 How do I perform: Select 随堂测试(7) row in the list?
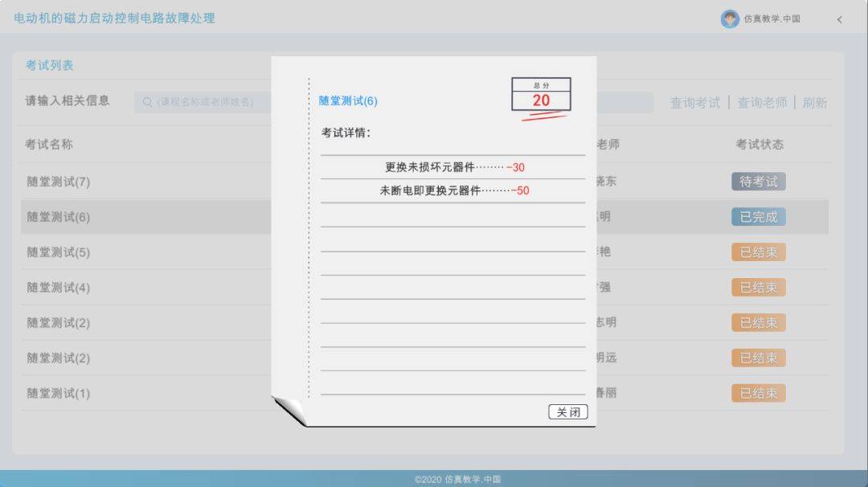[424, 182]
